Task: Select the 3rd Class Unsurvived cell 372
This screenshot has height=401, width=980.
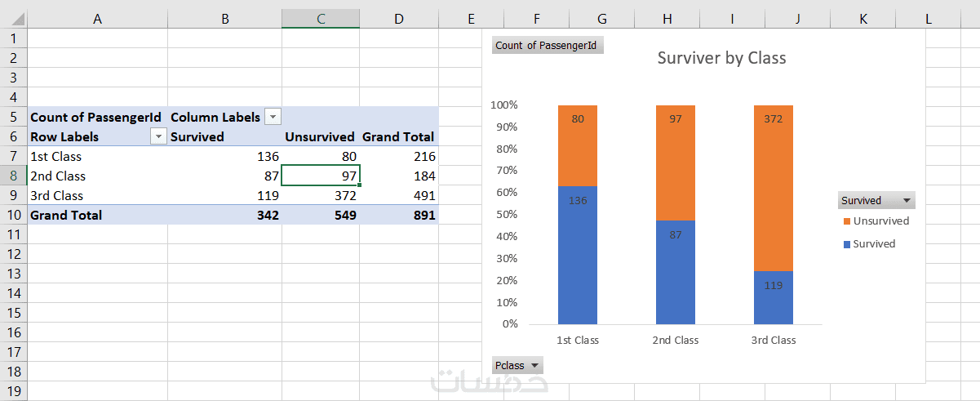Action: coord(320,195)
